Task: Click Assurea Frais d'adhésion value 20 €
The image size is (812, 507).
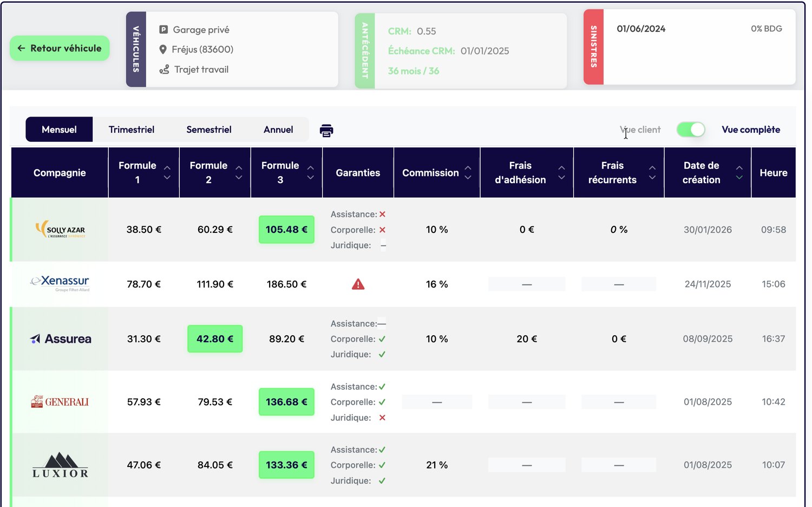Action: [x=527, y=339]
